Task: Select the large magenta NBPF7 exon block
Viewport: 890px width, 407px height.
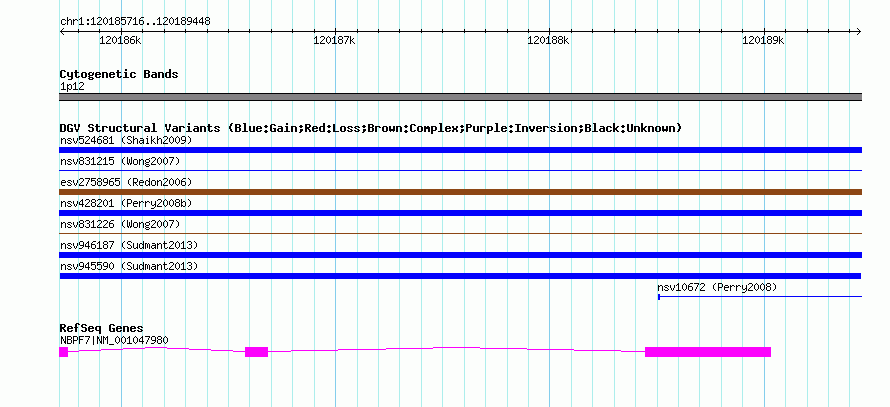Action: (x=708, y=352)
